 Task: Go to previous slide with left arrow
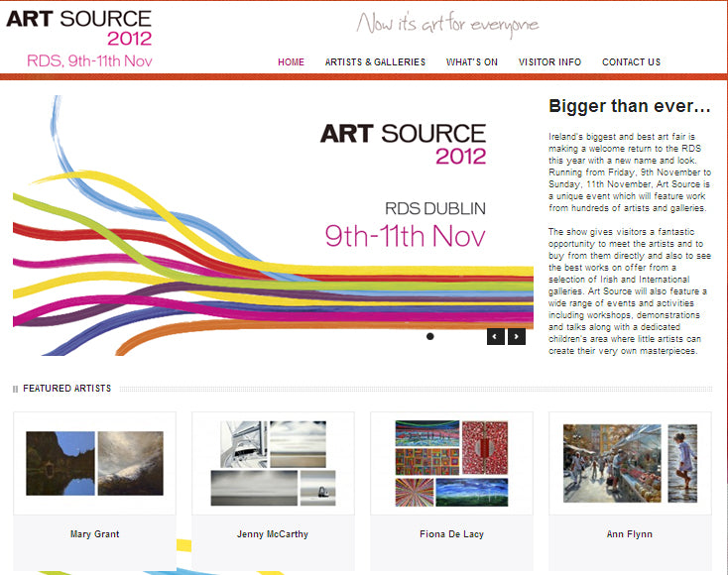(496, 337)
